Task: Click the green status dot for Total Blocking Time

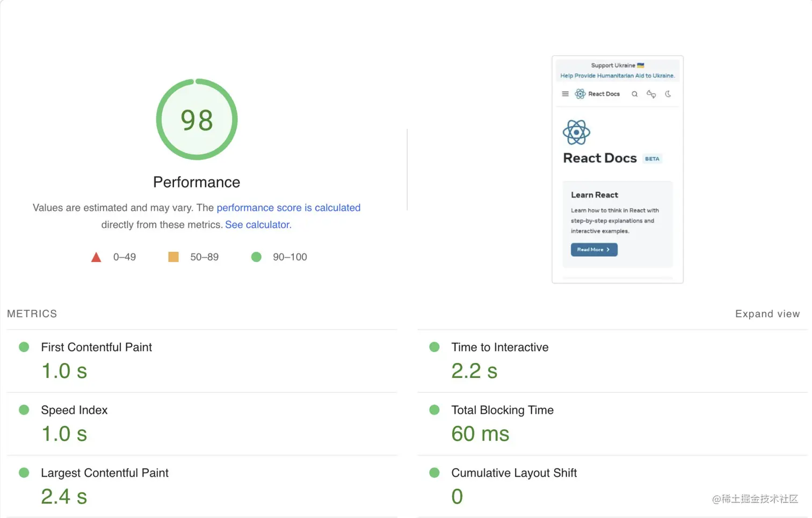Action: pos(434,410)
